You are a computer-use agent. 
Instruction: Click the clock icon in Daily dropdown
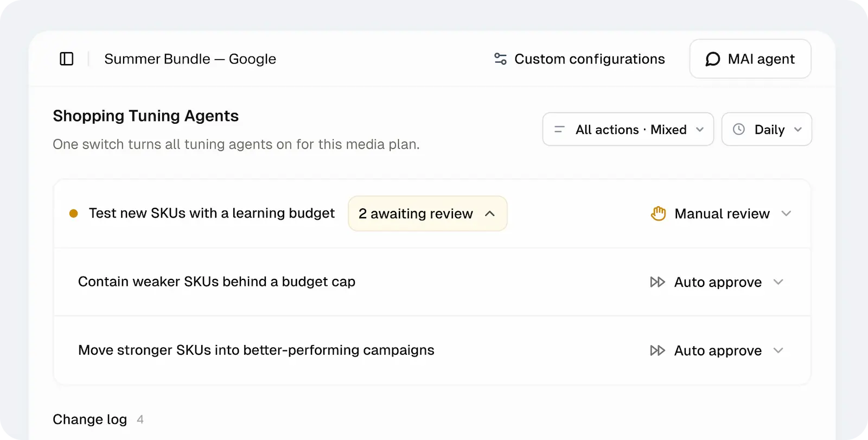click(x=739, y=129)
